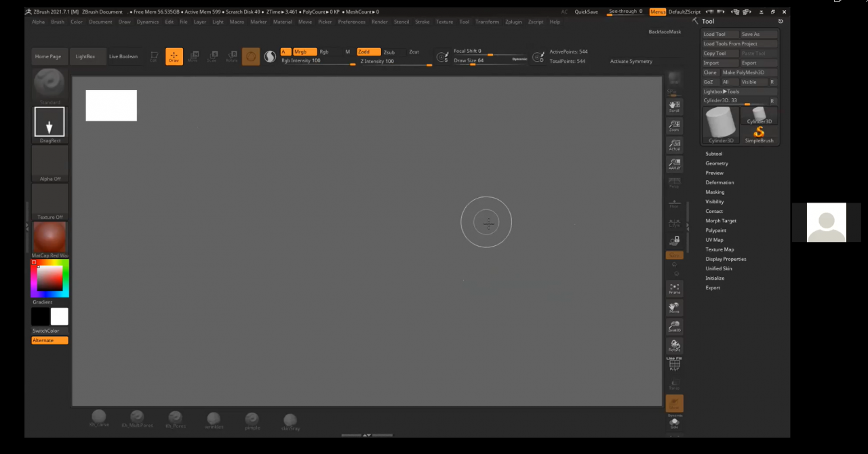Screen dimensions: 868x454
Task: Open the Preferences menu
Action: click(351, 22)
